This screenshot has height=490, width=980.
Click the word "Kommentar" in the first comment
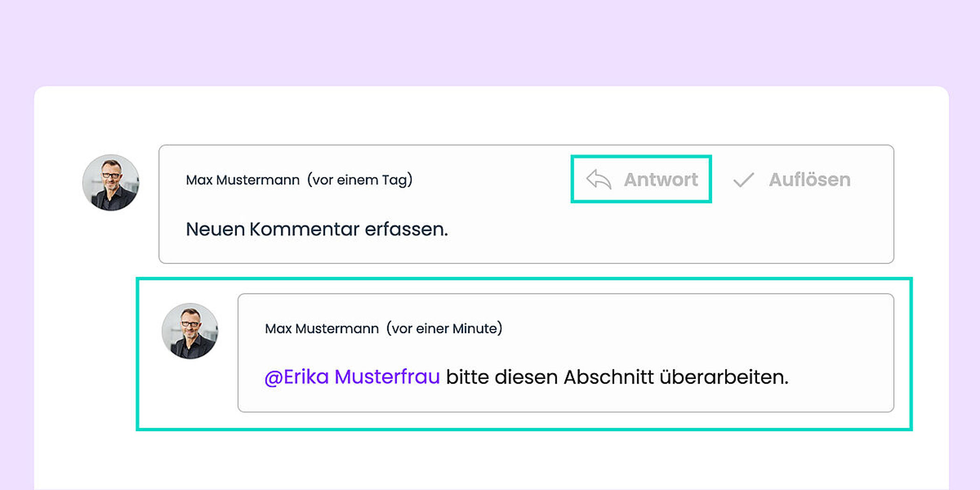point(304,229)
